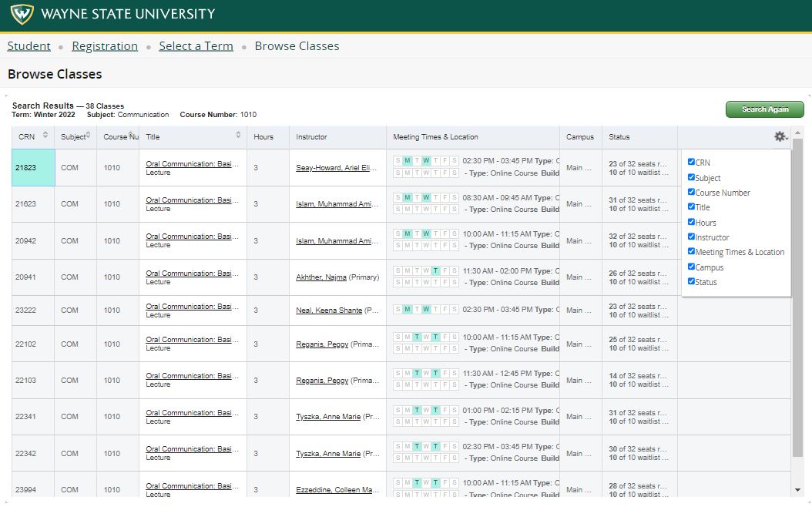Uncheck the CRN column checkbox
812x517 pixels.
691,162
